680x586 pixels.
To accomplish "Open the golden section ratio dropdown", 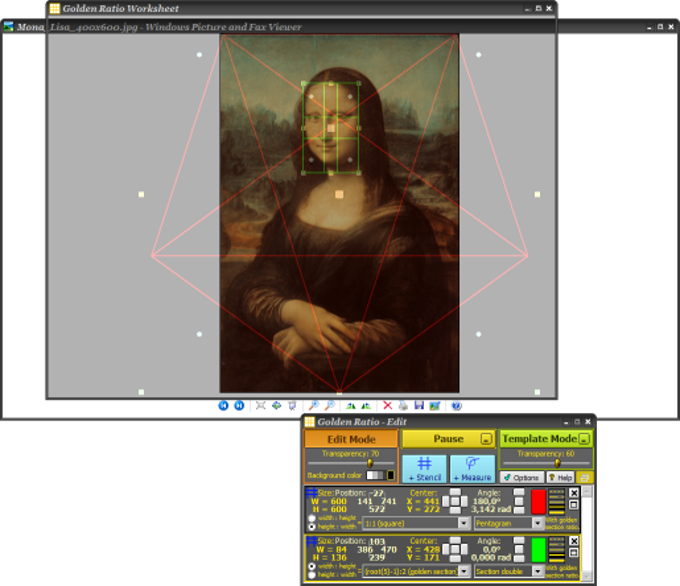I will [x=464, y=571].
